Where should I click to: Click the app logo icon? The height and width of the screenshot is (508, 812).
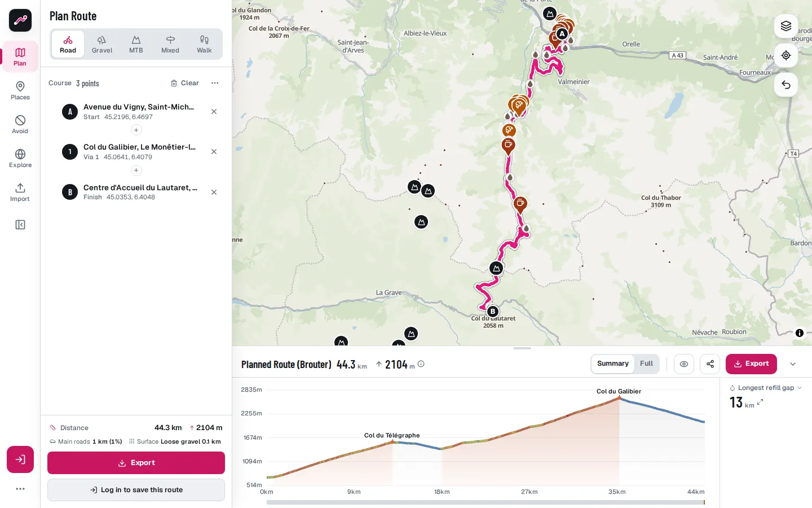(20, 20)
